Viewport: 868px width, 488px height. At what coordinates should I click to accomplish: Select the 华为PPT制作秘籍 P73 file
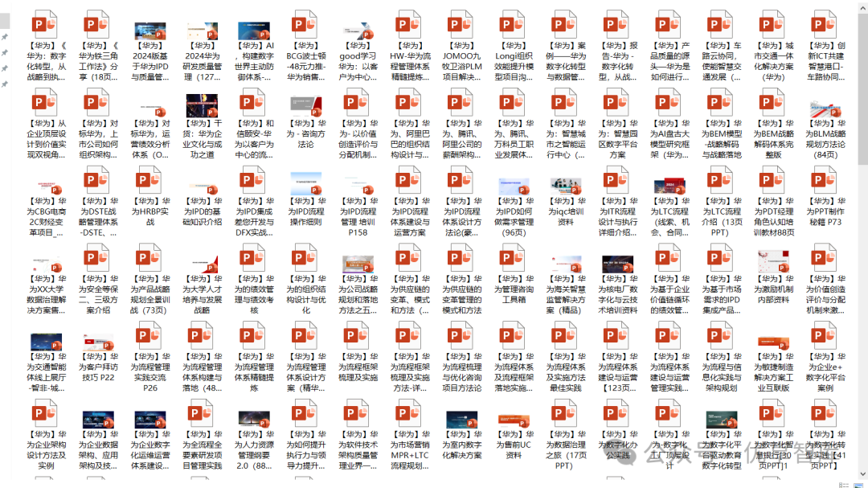(x=825, y=181)
